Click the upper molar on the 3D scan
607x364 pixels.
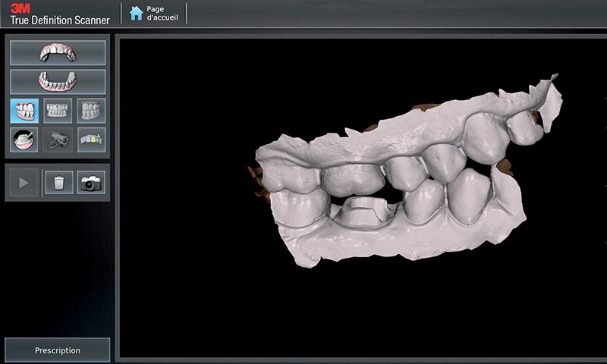[487, 135]
